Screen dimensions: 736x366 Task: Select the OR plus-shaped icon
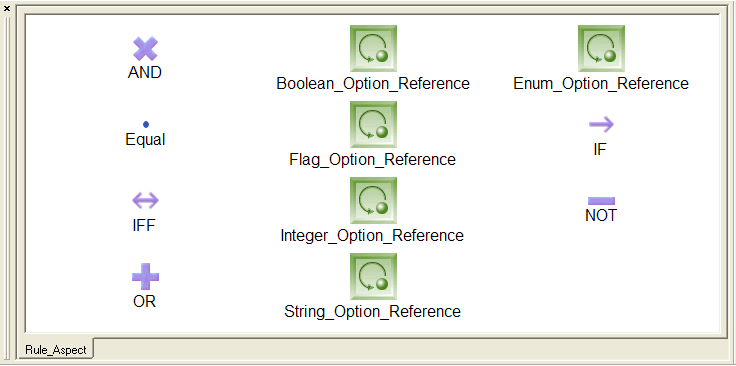[145, 277]
